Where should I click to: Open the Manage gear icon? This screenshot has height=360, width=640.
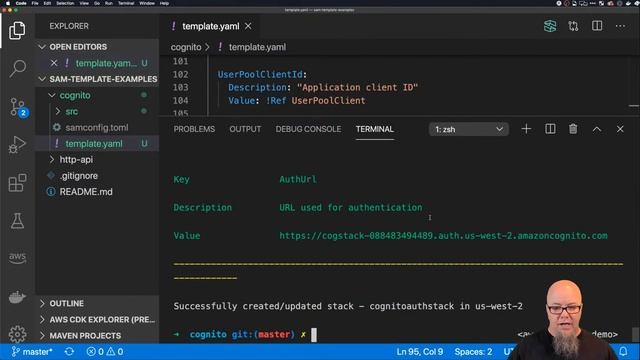[x=17, y=334]
